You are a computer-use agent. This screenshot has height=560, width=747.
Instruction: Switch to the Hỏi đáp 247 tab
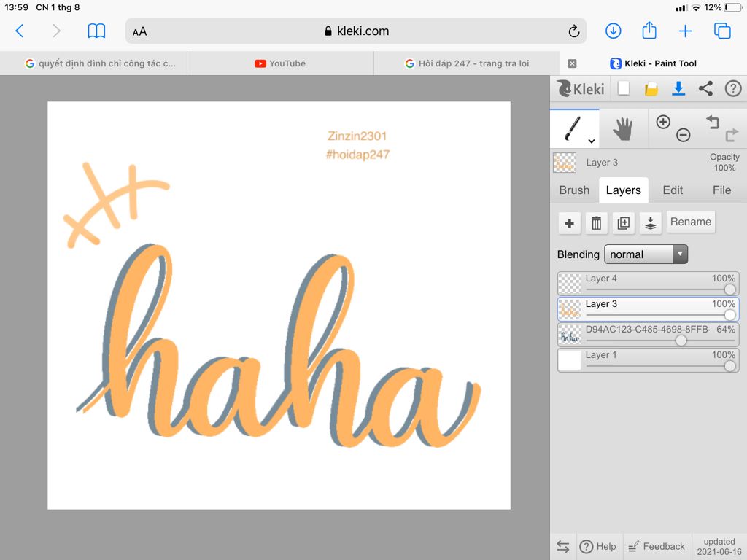click(x=467, y=63)
